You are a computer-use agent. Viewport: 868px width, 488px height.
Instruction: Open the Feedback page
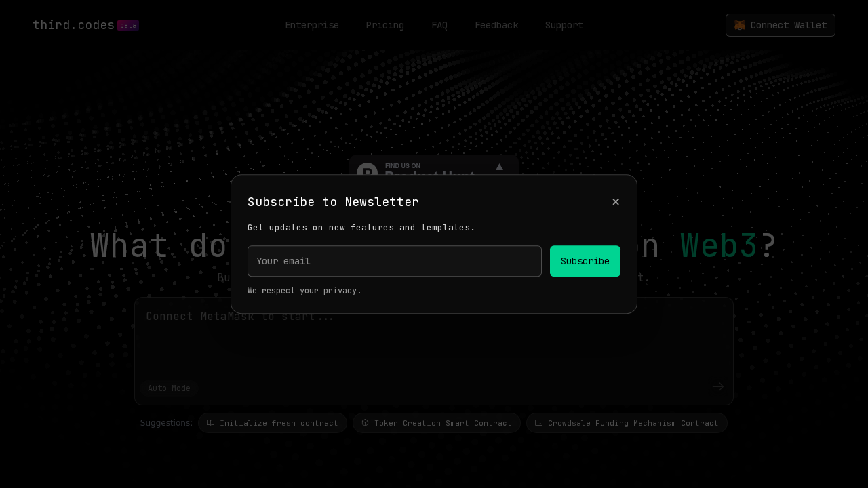click(496, 25)
